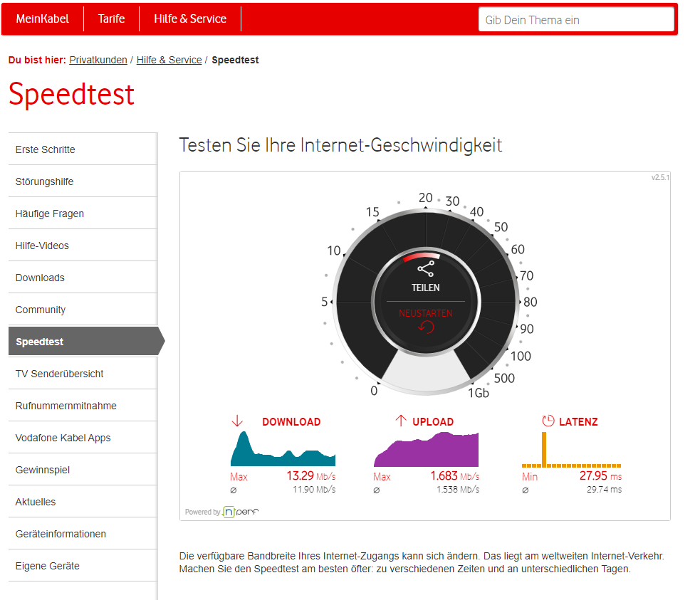Click the 500 gauge label
This screenshot has width=700, height=600.
(x=504, y=378)
